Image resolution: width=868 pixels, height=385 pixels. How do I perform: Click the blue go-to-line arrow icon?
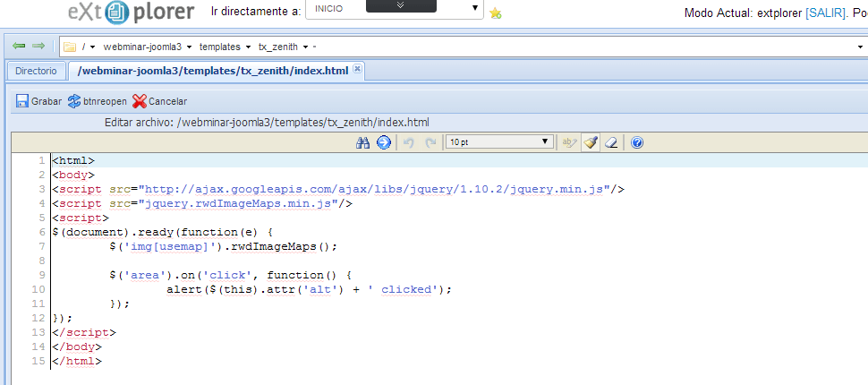pos(384,143)
